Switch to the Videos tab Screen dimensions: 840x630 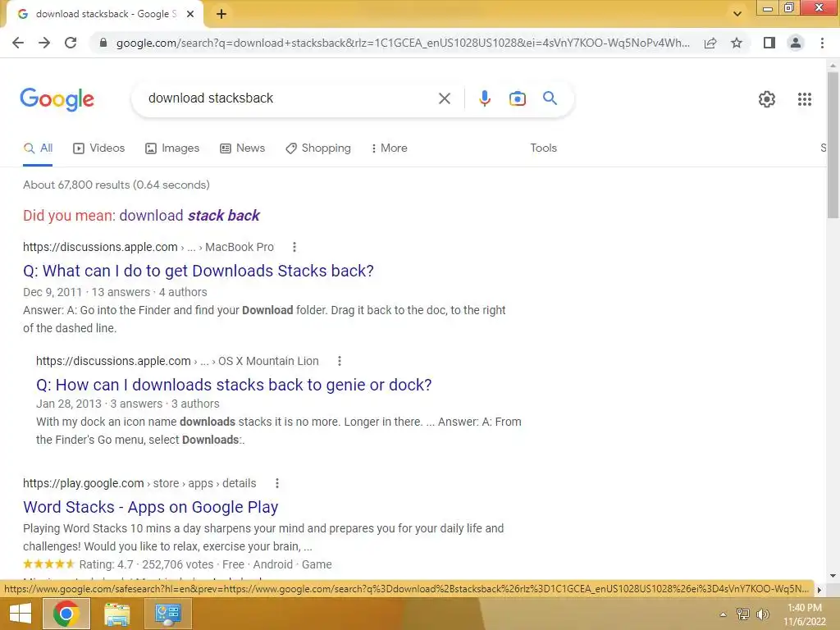click(x=99, y=148)
